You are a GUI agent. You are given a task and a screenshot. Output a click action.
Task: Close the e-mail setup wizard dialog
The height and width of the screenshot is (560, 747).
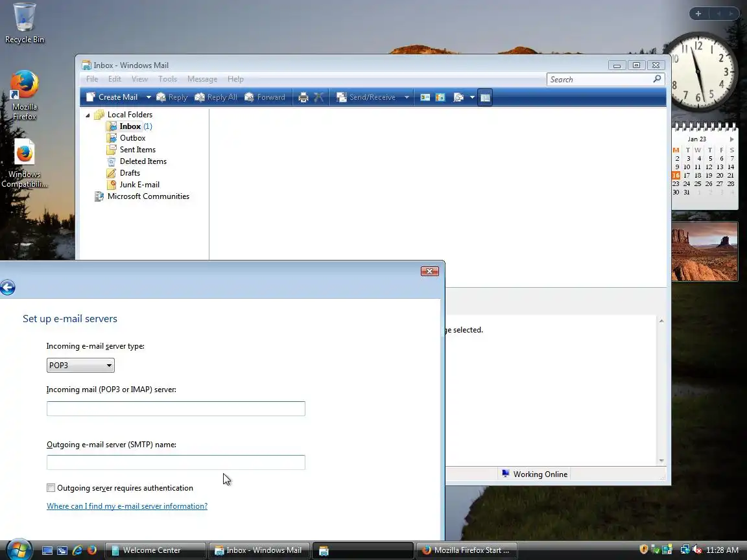430,271
